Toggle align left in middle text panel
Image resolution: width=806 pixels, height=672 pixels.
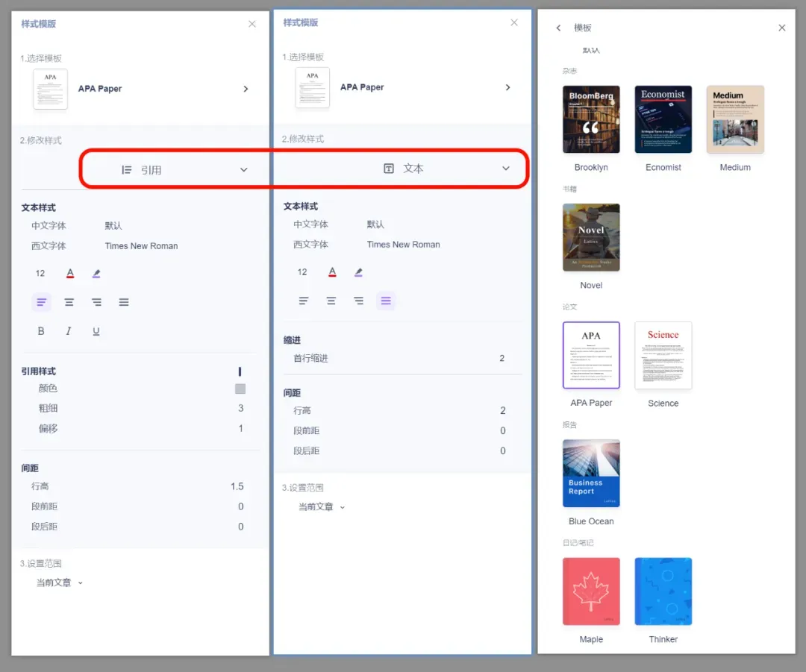click(x=304, y=301)
